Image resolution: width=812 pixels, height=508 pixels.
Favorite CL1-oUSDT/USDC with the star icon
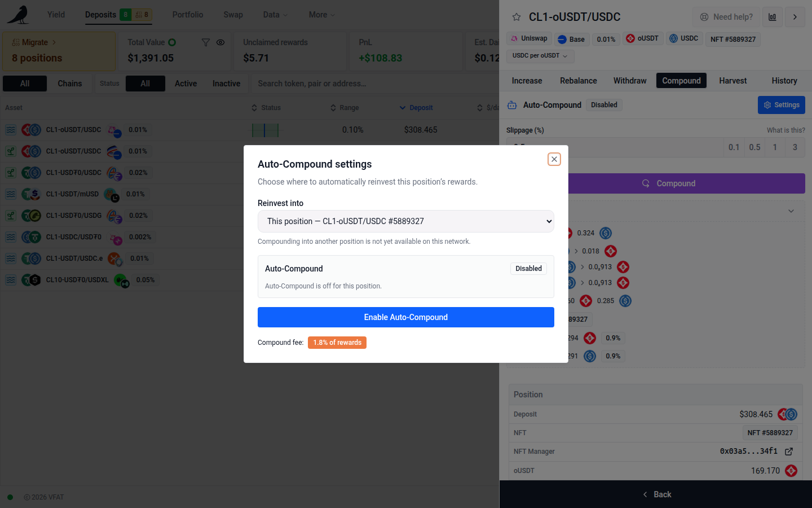(x=516, y=17)
